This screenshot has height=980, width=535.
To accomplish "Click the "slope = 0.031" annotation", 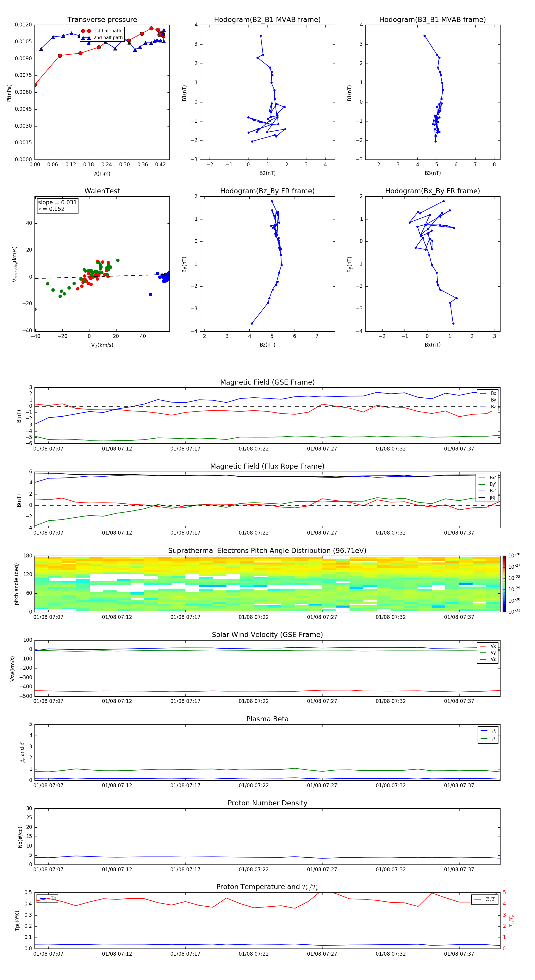I will click(x=57, y=203).
